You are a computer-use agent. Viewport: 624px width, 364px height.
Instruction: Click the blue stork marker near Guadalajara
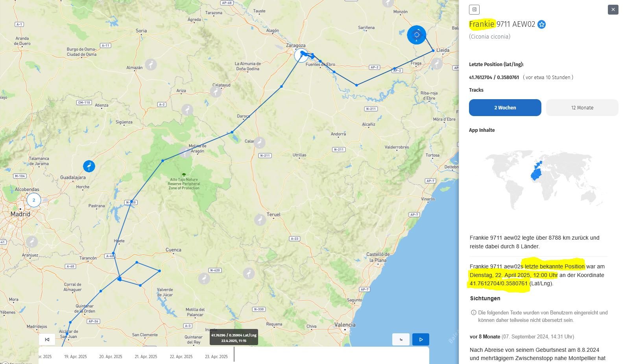coord(89,166)
